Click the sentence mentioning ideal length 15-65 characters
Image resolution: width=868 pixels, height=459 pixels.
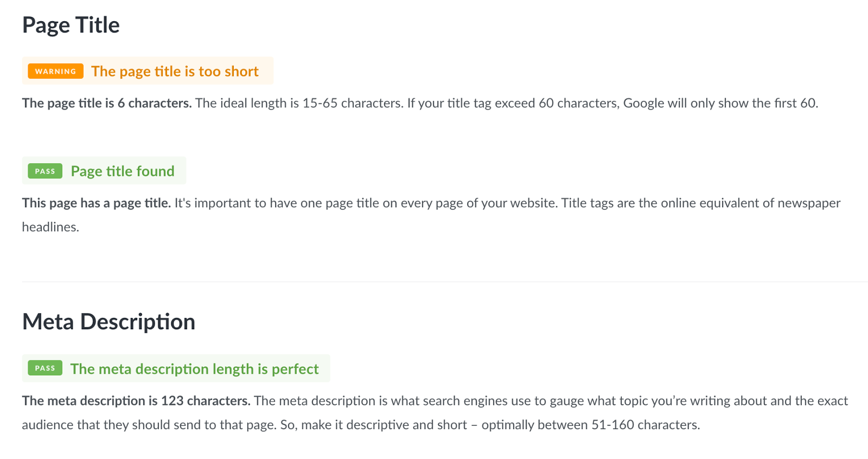point(299,103)
